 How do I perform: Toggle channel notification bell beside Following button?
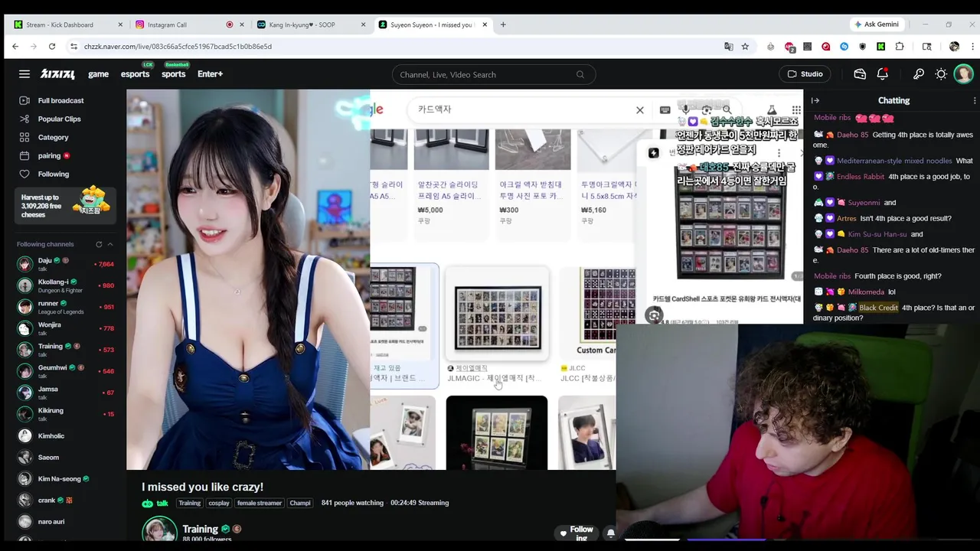coord(610,533)
